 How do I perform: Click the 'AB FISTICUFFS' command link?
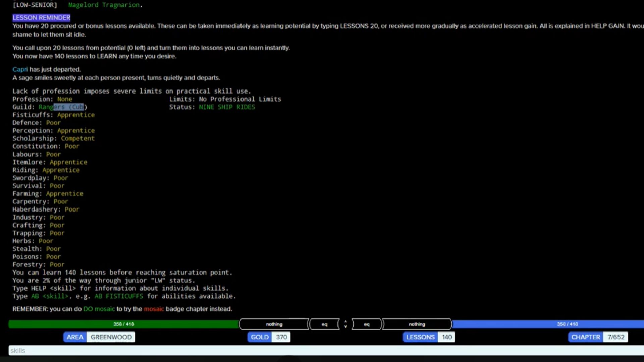118,296
